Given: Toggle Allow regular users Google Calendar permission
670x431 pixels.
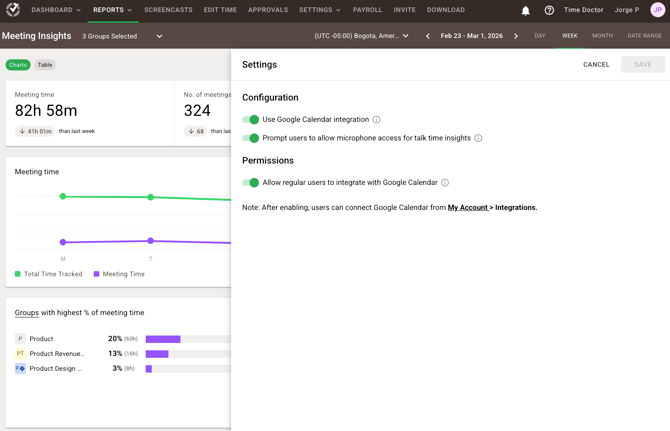Looking at the screenshot, I should [251, 183].
